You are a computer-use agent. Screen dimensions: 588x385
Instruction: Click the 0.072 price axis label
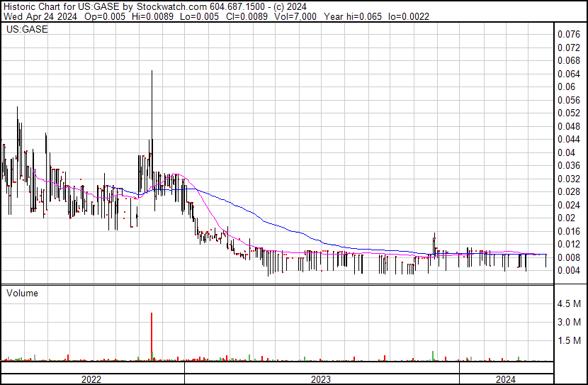click(569, 48)
